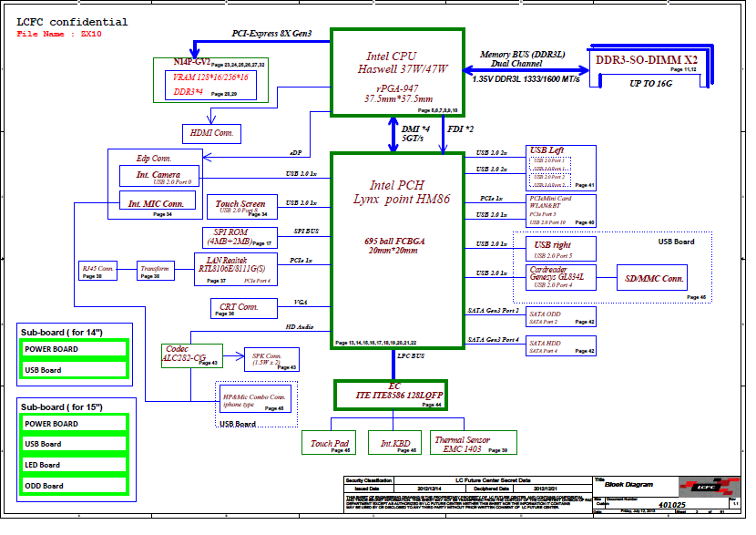
Task: Select the Intel CPU Haswell 37W/47W block
Action: tap(398, 72)
